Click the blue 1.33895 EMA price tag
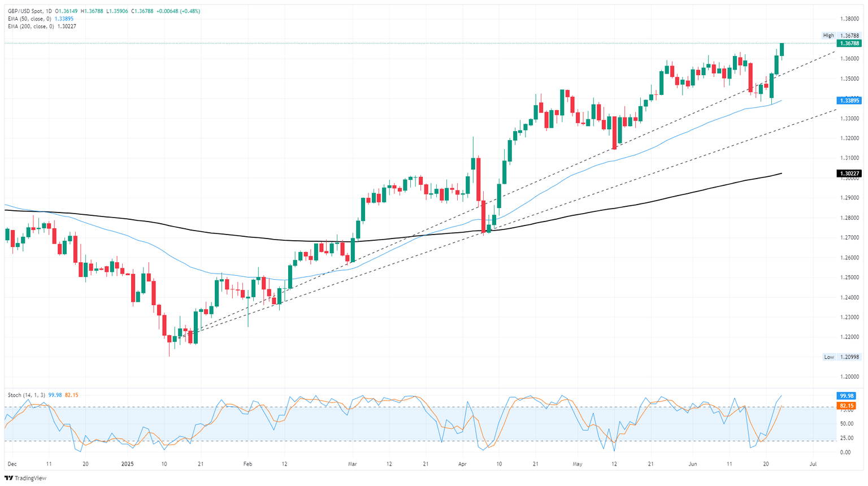 [x=849, y=101]
